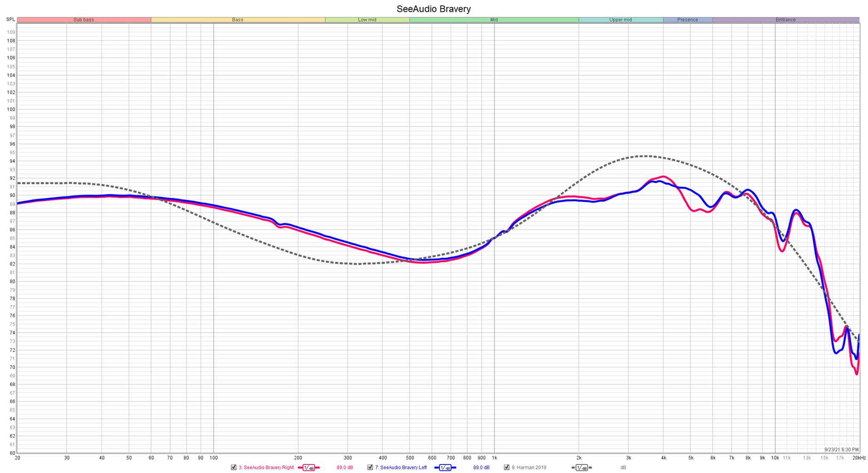
Task: Click the gray dB readout for Harman
Action: (623, 467)
